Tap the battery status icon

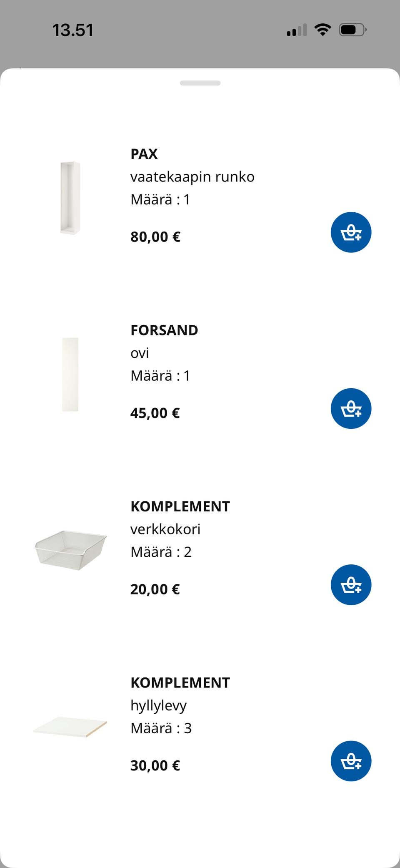click(352, 30)
